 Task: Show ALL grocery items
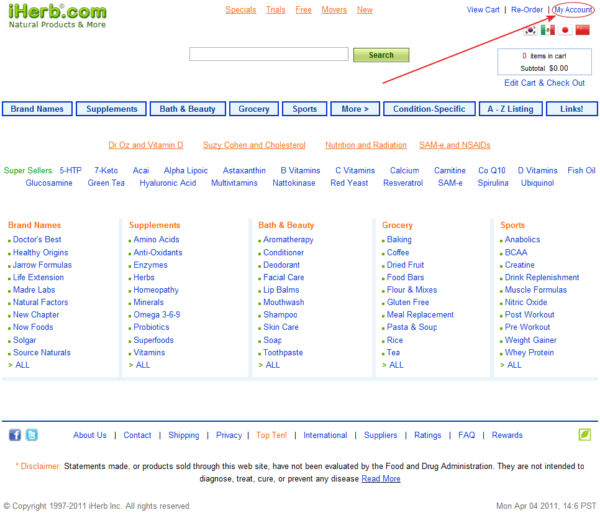[396, 365]
